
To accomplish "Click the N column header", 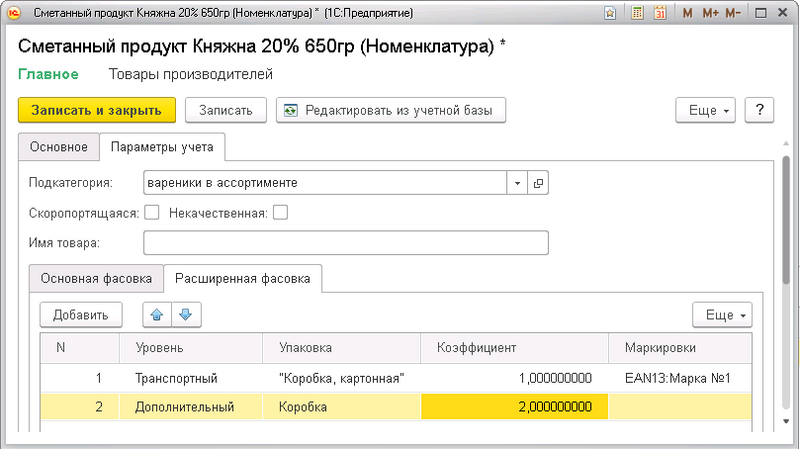I will coord(80,348).
